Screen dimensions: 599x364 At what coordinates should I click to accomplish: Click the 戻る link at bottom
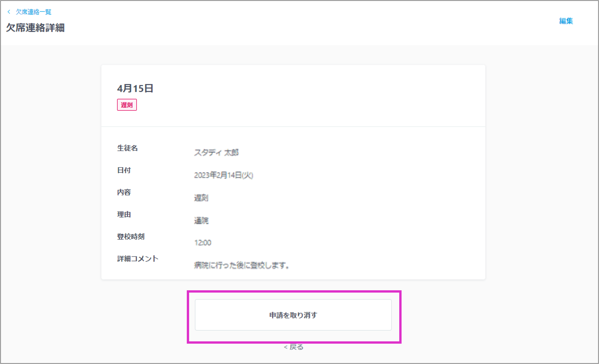coord(294,347)
